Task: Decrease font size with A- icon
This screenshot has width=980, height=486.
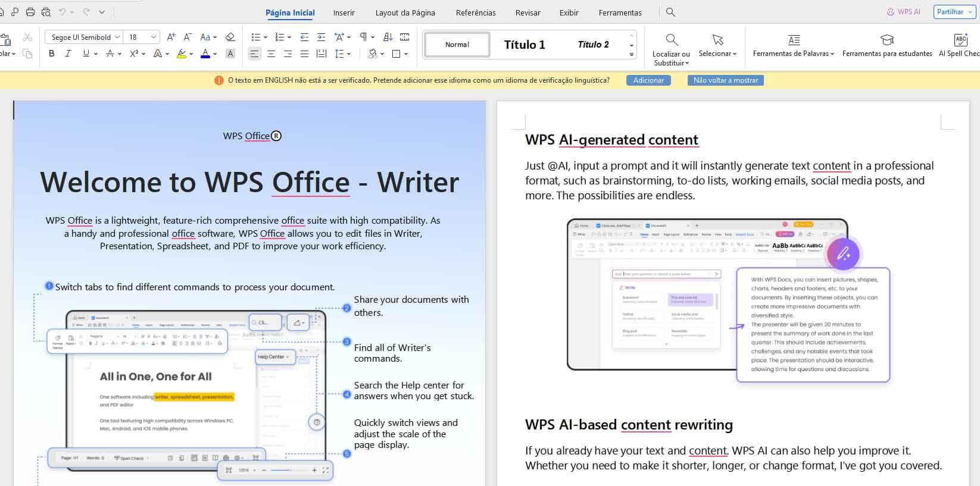Action: (188, 37)
